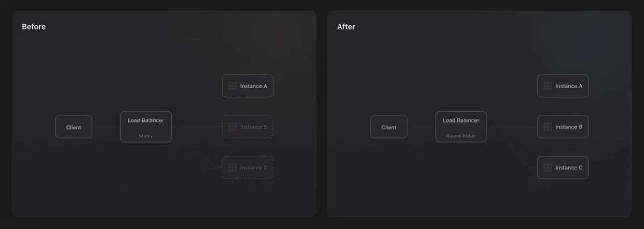Select the Load Balancer title in the Sticky node
Screen dimensions: 644x229
146,120
